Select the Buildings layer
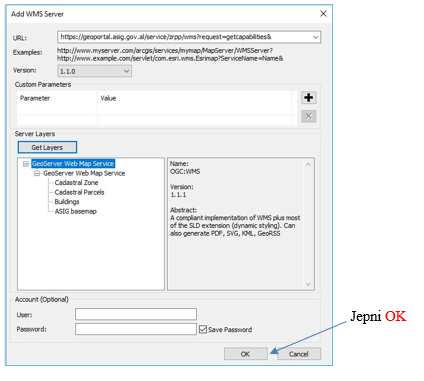Screen dimensions: 424x381 pyautogui.click(x=67, y=202)
